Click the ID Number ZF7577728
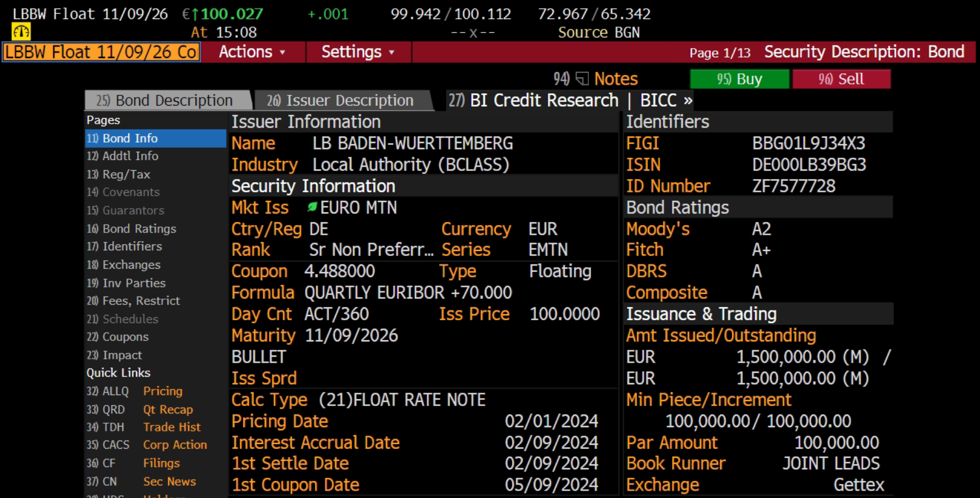 pyautogui.click(x=793, y=186)
